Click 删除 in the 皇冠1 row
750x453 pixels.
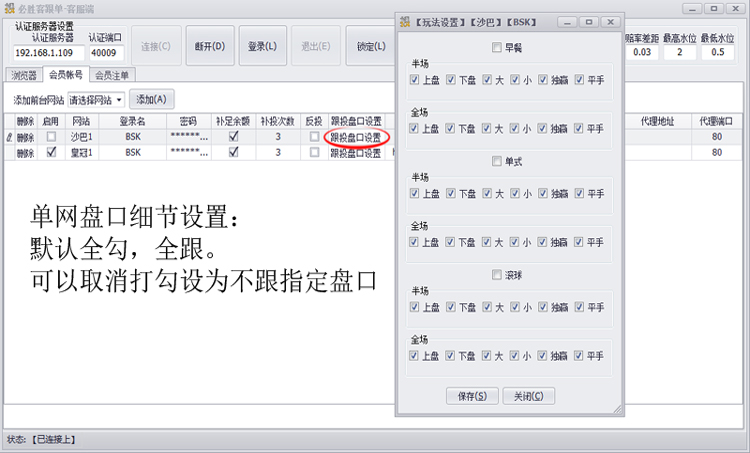point(25,153)
